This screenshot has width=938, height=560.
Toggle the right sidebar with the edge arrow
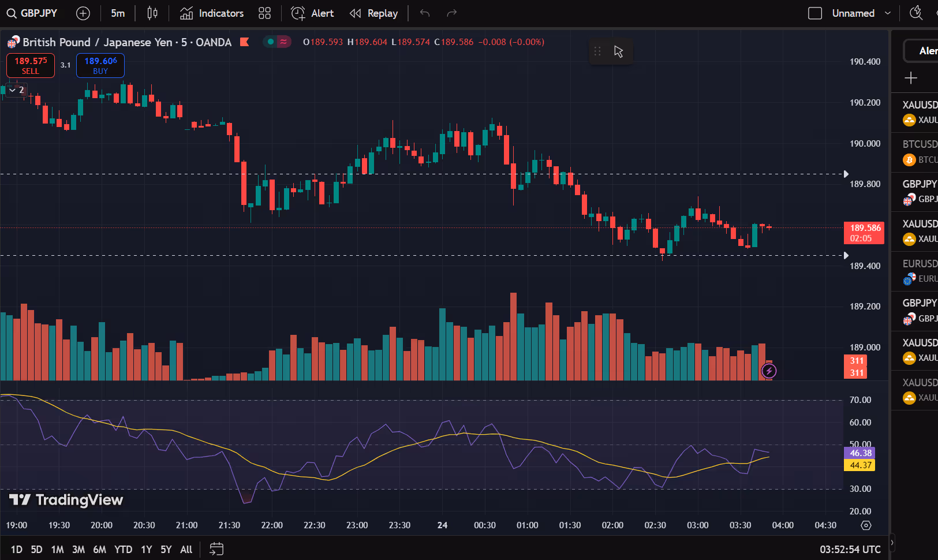(x=892, y=543)
